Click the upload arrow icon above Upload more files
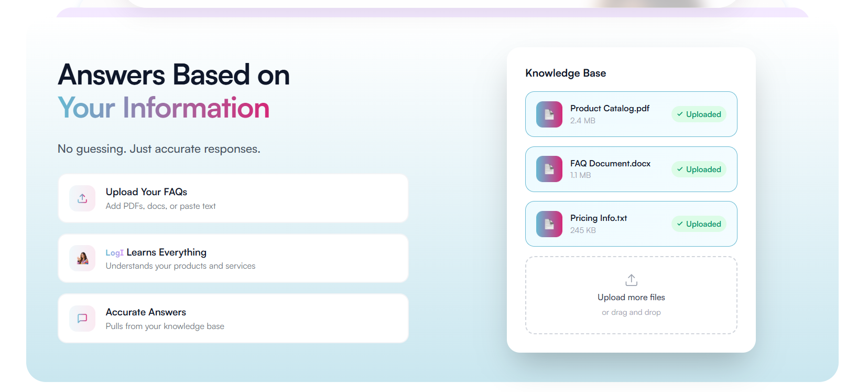Image resolution: width=868 pixels, height=392 pixels. click(x=631, y=280)
